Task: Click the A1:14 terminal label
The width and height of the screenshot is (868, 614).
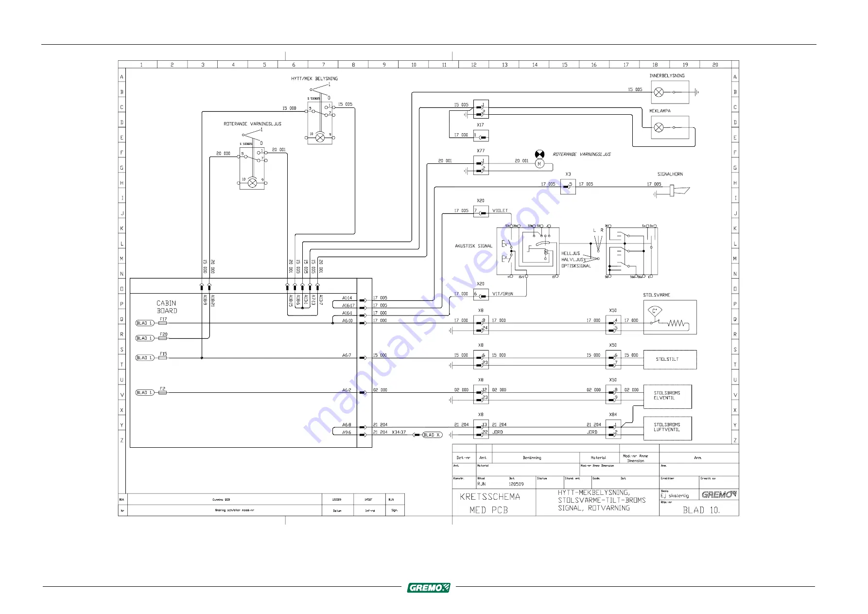Action: pos(347,298)
